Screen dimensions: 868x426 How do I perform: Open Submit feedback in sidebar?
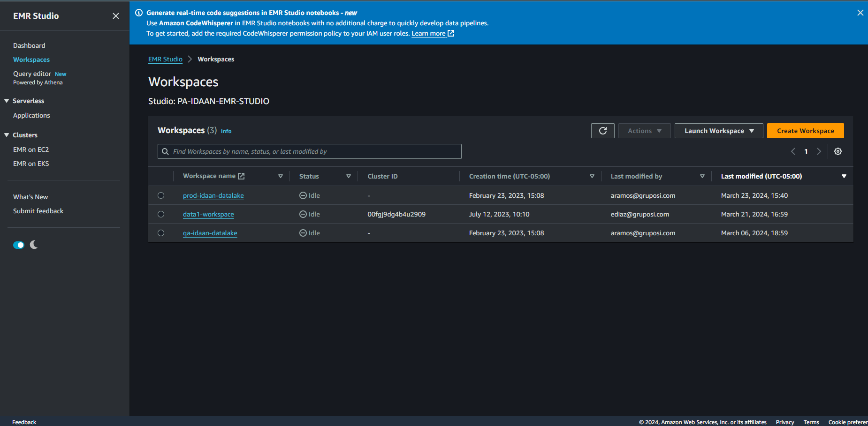[x=38, y=211]
